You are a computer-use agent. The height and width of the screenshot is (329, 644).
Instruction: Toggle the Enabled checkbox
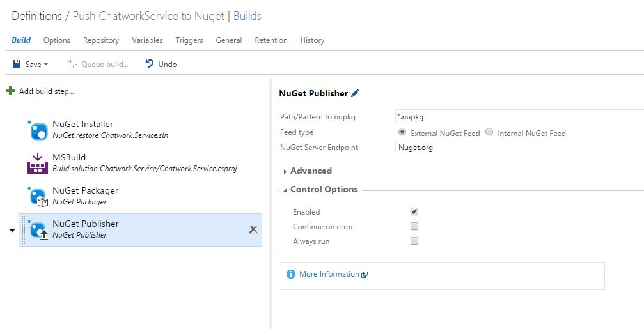pyautogui.click(x=414, y=211)
